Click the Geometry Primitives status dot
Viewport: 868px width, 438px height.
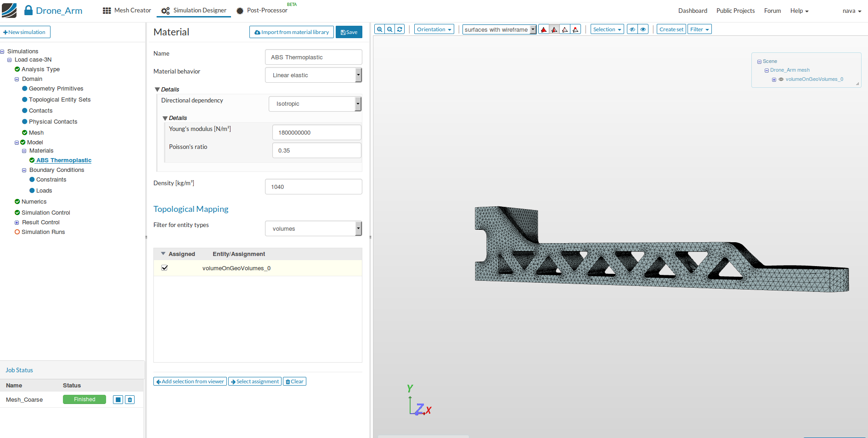[x=25, y=88]
